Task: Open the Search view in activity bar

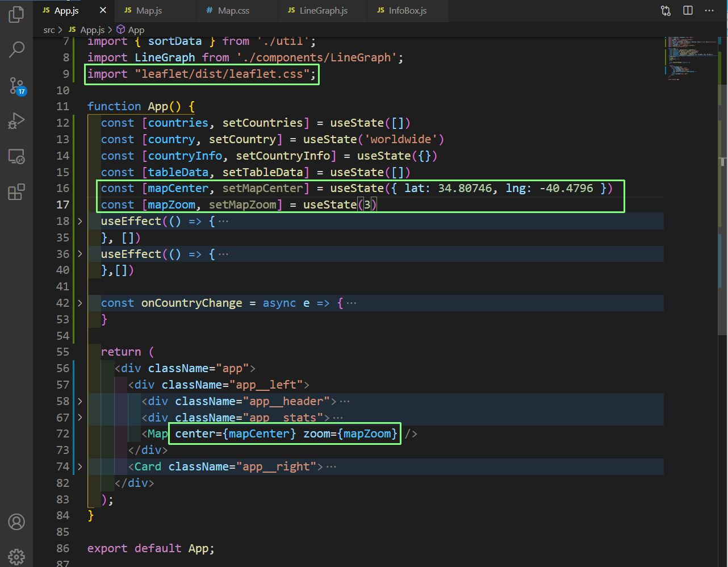Action: 16,49
